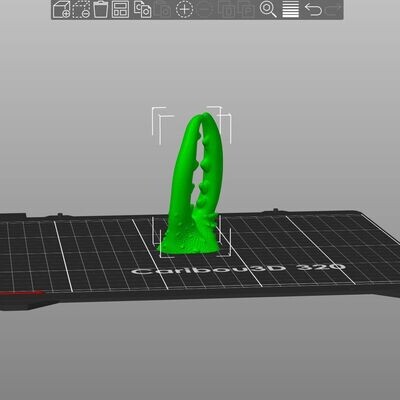Toggle variable layer height lines icon

[x=291, y=9]
